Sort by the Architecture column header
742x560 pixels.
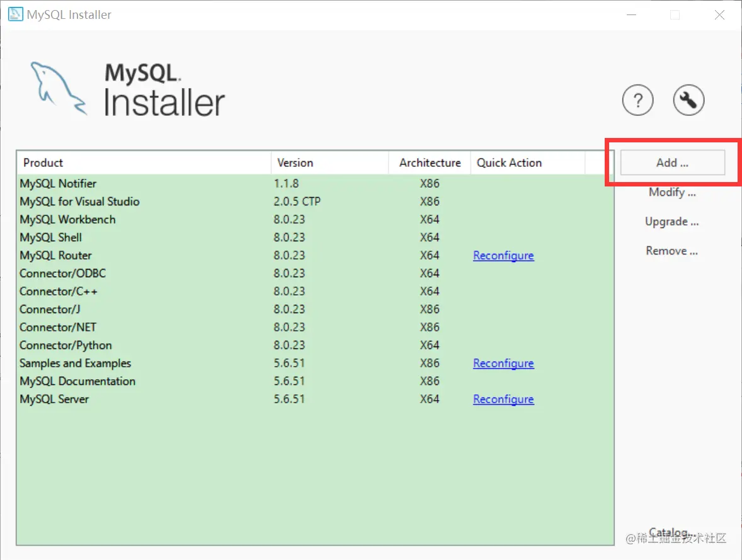pyautogui.click(x=430, y=163)
